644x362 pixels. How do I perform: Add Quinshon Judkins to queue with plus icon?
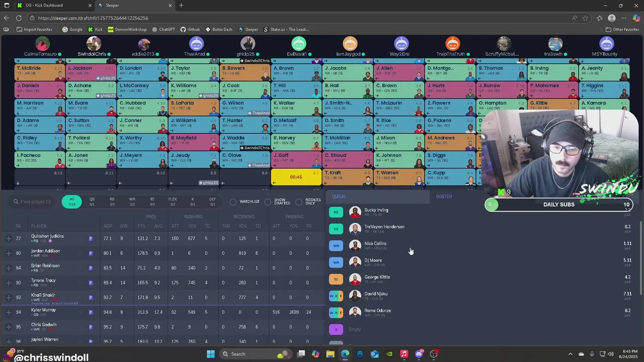tap(9, 239)
